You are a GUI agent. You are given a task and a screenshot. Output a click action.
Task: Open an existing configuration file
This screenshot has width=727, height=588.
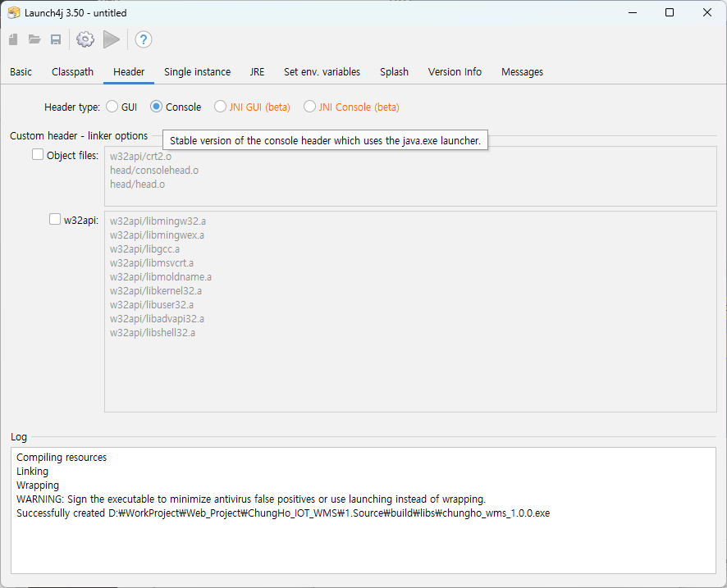[34, 39]
